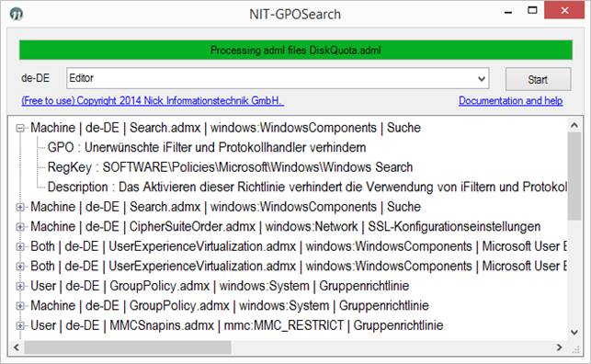
Task: Expand the Machine GroupPolicy.admx node
Action: (x=20, y=305)
